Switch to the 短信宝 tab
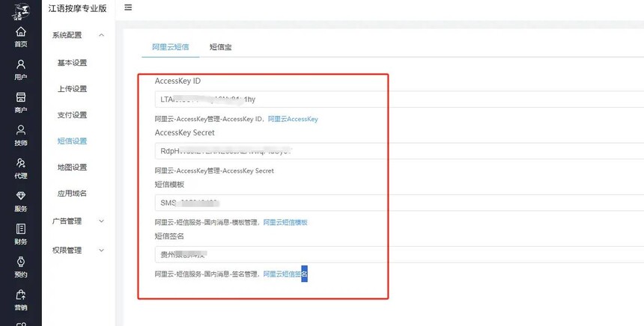Viewport: 644px width, 326px height. (x=220, y=47)
